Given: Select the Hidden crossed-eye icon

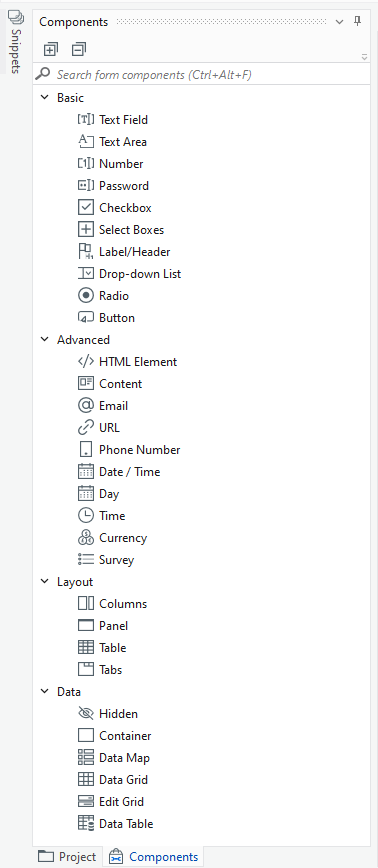Looking at the screenshot, I should click(x=86, y=714).
